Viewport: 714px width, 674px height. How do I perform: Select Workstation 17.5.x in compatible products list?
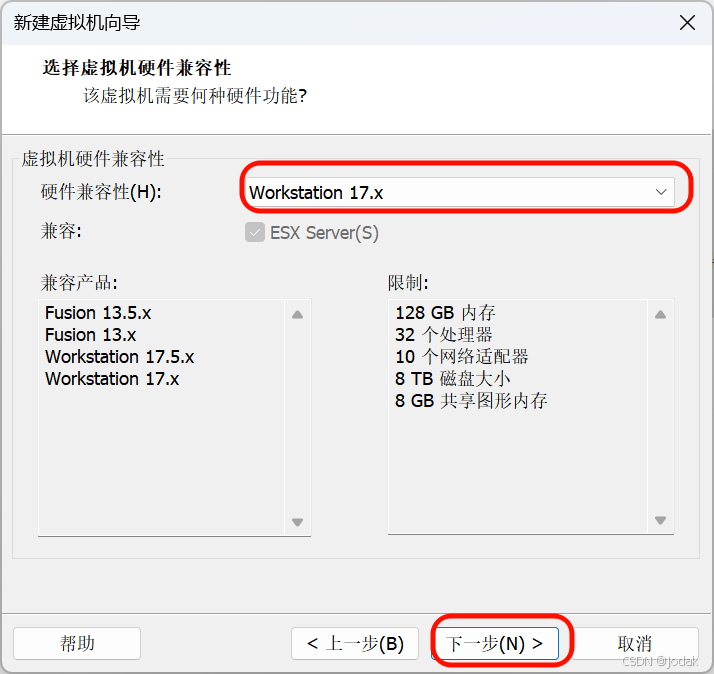tap(120, 357)
